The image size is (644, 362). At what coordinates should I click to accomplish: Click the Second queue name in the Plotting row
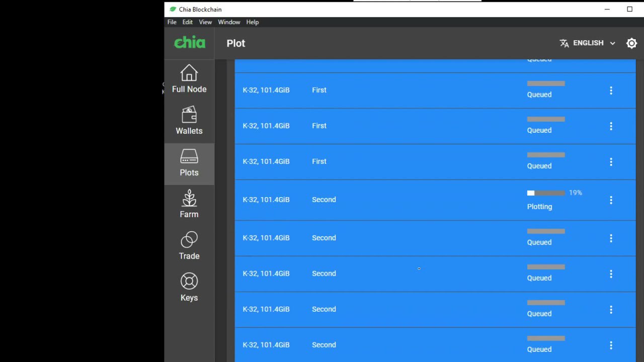pyautogui.click(x=324, y=200)
